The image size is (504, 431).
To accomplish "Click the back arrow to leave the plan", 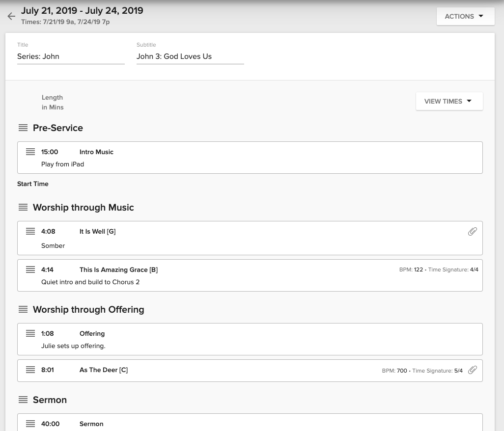I will pos(11,16).
